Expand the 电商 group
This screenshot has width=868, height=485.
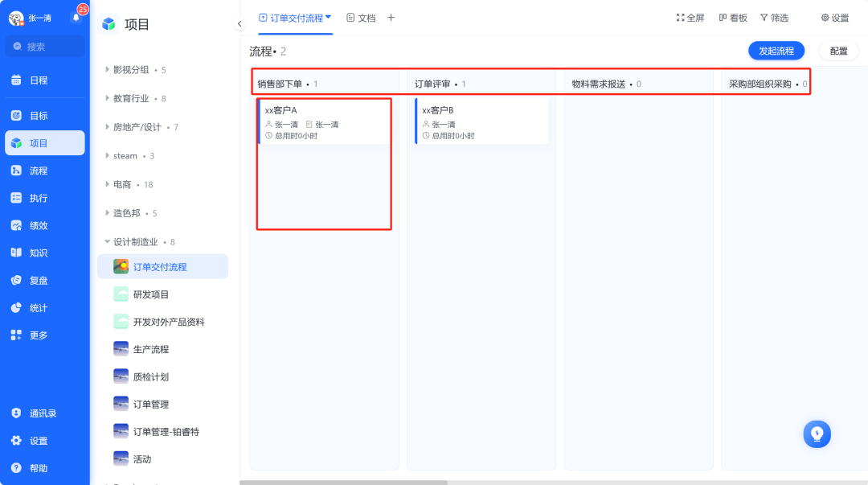click(x=107, y=184)
